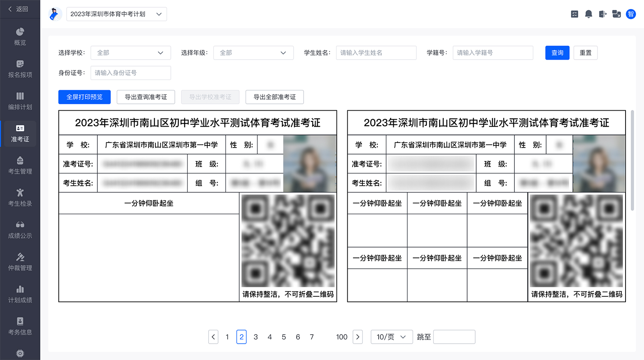This screenshot has height=360, width=644.
Task: Open the 2023年深圳市体育中考计划 plan dropdown
Action: coord(116,14)
